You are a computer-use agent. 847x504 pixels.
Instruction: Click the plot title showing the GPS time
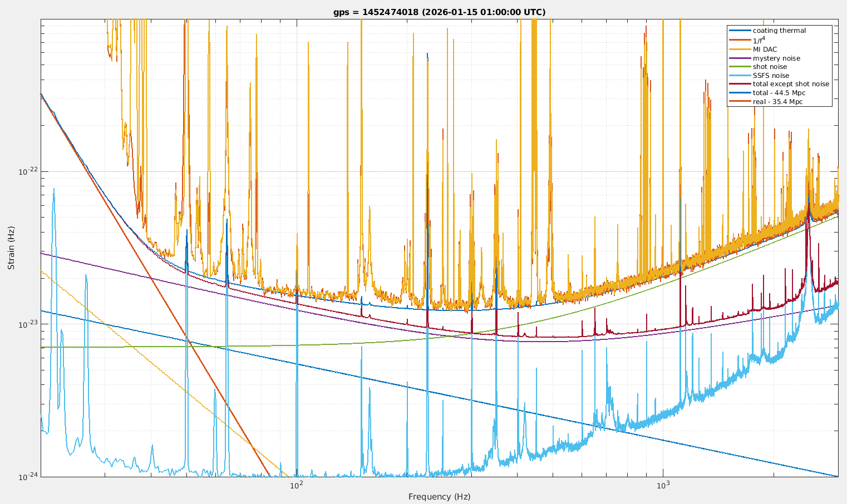tap(439, 12)
